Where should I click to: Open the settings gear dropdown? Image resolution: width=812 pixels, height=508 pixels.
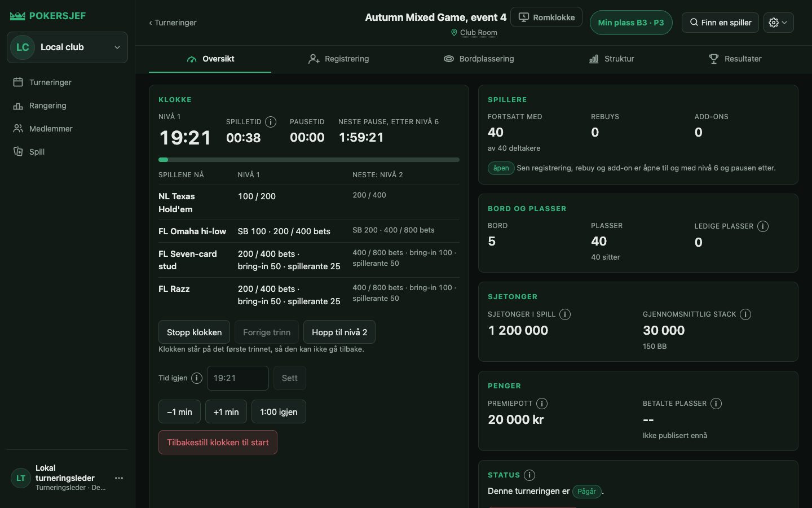[779, 23]
